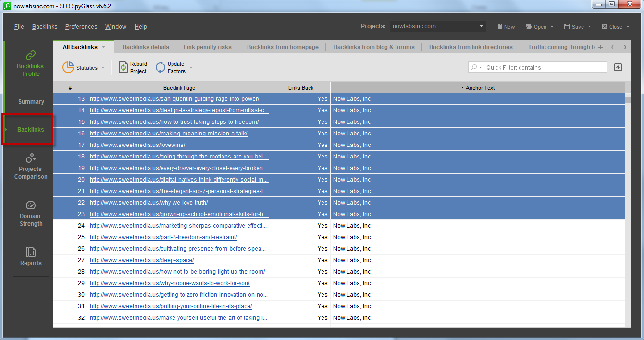Open the File menu
Viewport: 644px width, 340px height.
click(x=19, y=27)
